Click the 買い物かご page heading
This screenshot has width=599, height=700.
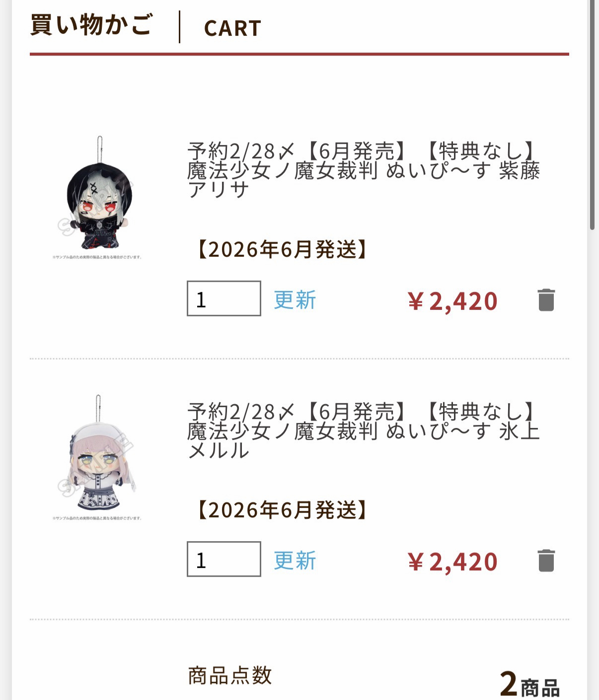[91, 25]
